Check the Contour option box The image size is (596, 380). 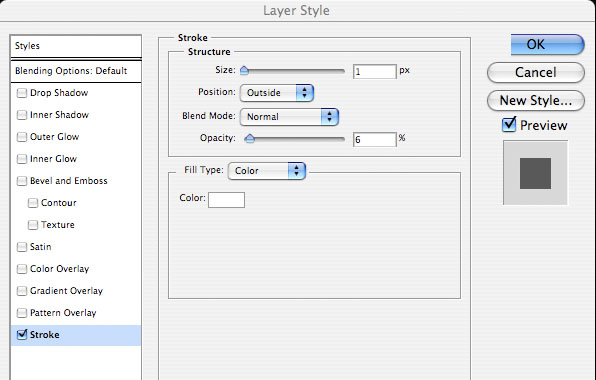33,203
